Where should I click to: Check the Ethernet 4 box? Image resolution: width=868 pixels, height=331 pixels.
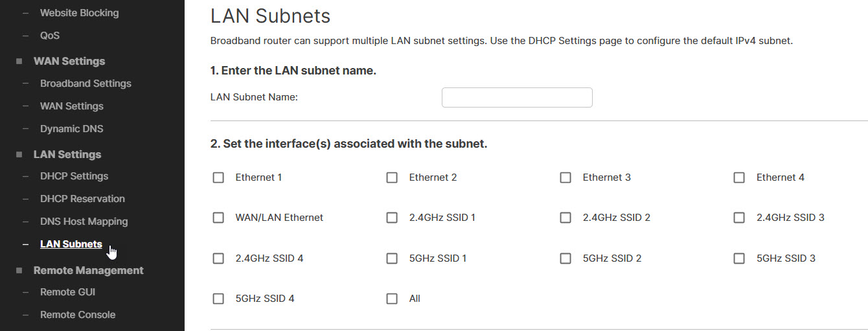(x=739, y=177)
